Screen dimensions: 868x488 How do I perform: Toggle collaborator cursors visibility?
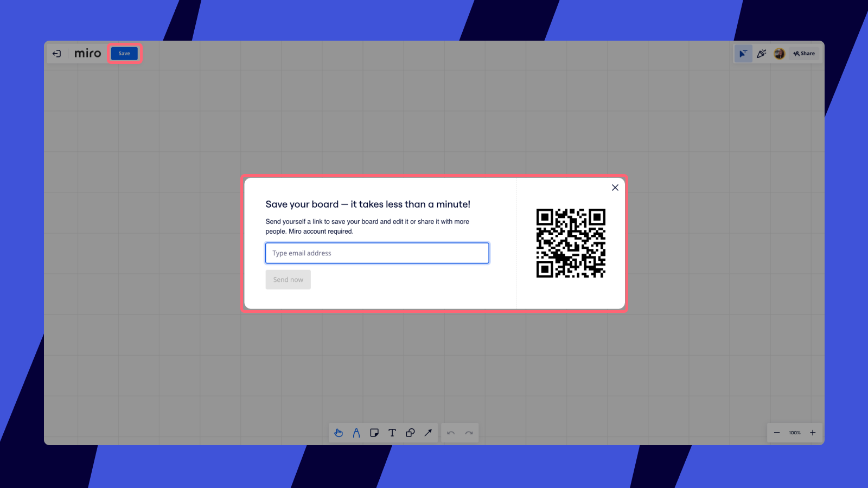click(x=743, y=54)
